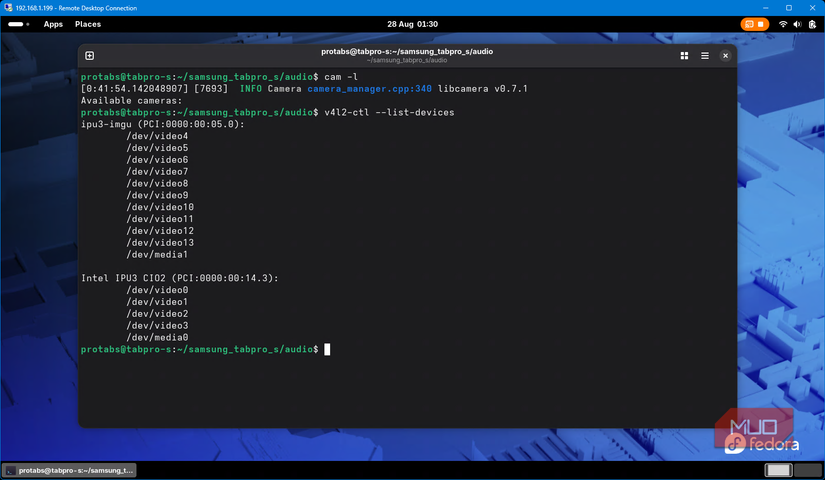Click the terminal title bar path text

click(x=407, y=52)
